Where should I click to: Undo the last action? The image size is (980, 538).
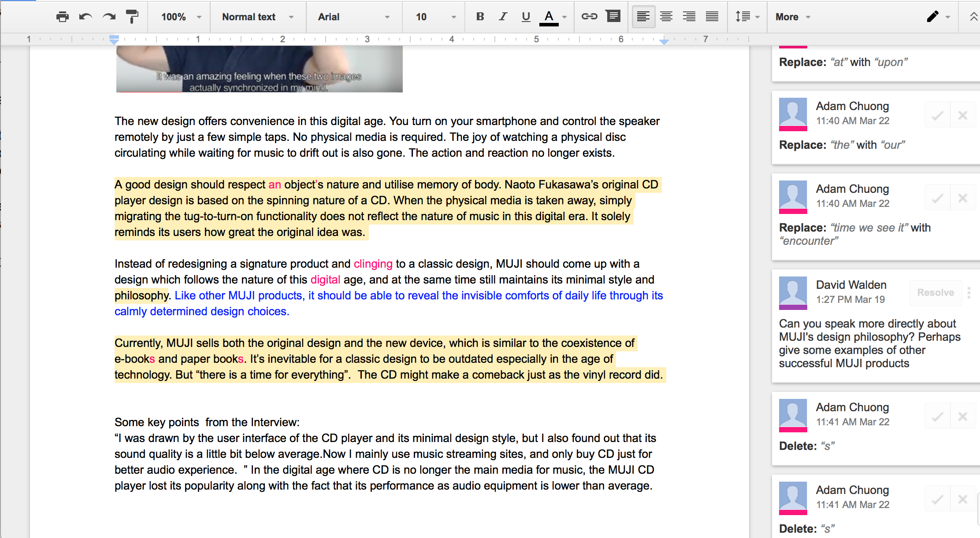[x=85, y=17]
